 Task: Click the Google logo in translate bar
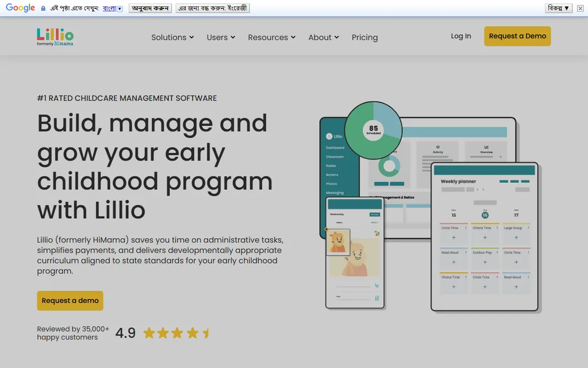20,8
